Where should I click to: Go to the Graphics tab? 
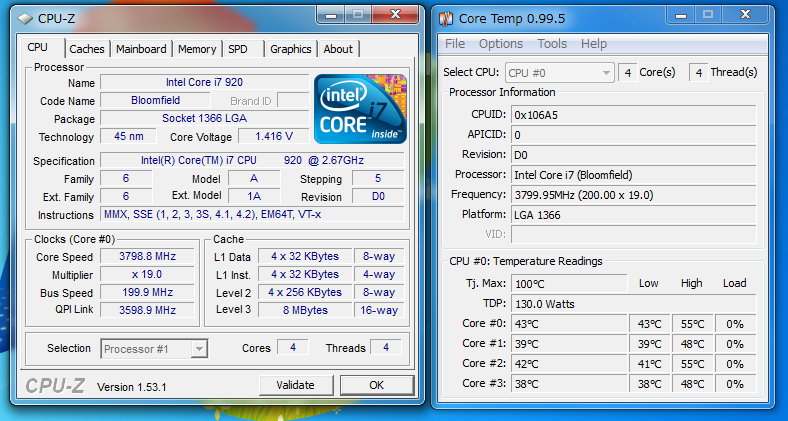pos(290,49)
